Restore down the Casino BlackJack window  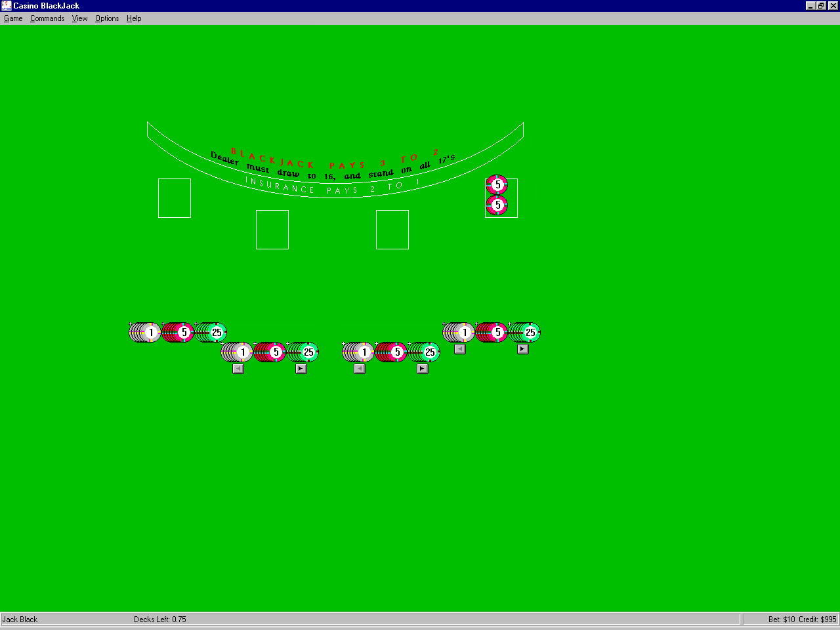821,6
